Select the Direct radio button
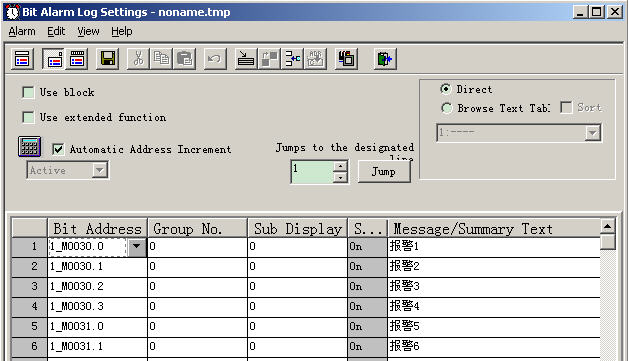The image size is (628, 361). [446, 89]
